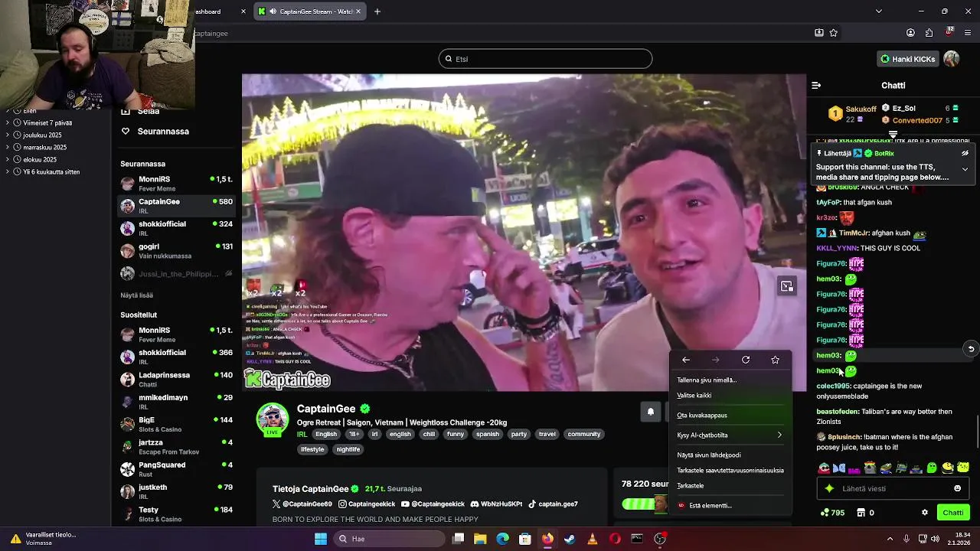Click the 'English' stream tag
This screenshot has height=551, width=980.
[x=326, y=434]
